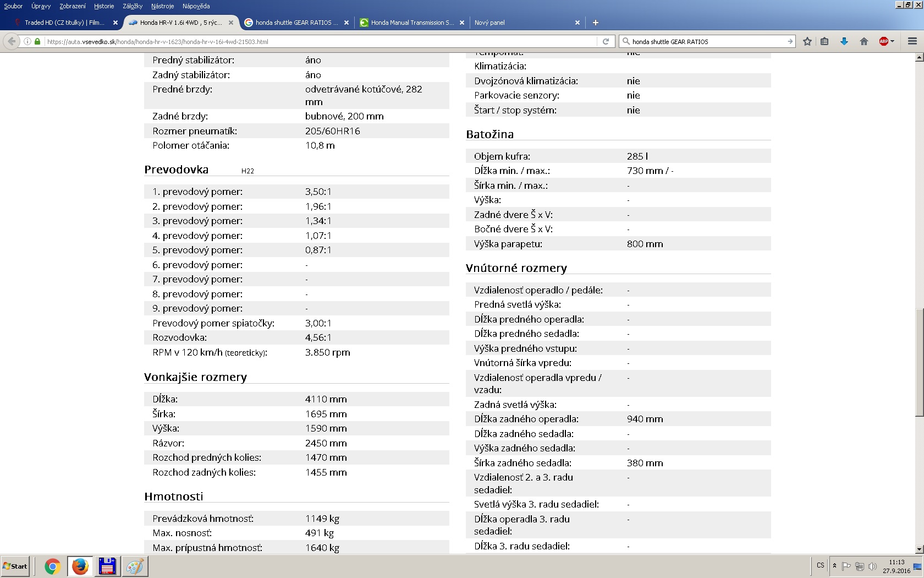
Task: Open the bookmarks list icon
Action: coord(824,41)
